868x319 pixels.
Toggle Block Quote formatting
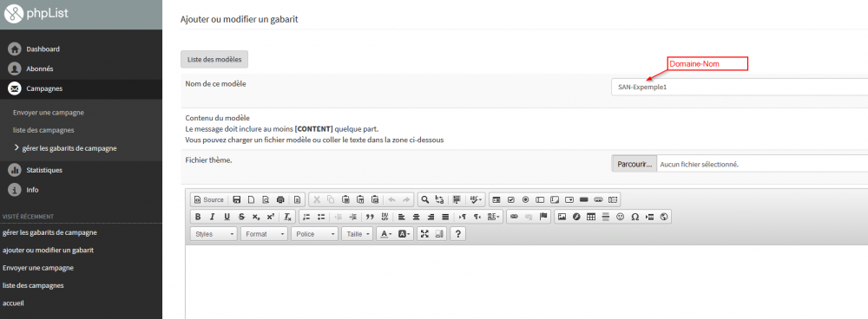pos(370,217)
